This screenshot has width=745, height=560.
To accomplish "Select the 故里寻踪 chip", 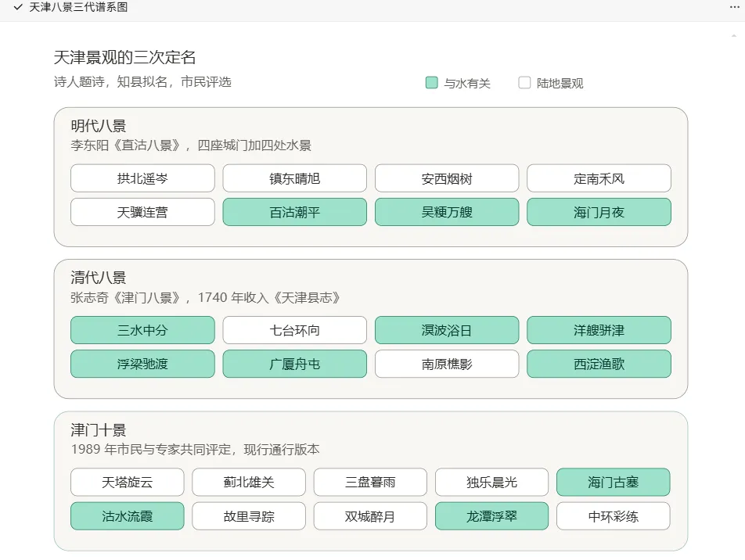I will pos(249,516).
